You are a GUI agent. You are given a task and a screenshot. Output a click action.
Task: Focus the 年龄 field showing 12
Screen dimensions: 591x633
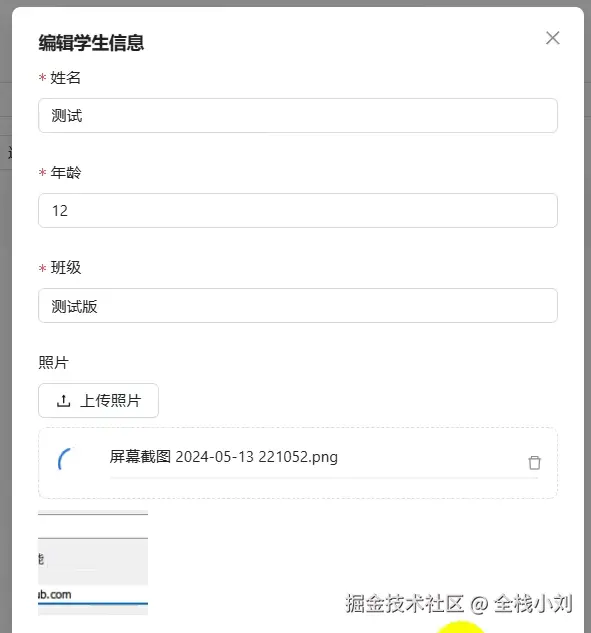tap(298, 210)
